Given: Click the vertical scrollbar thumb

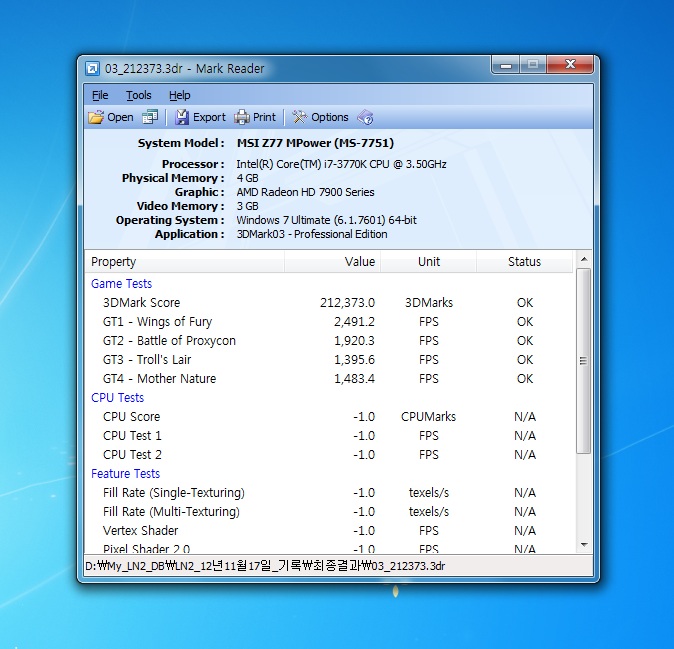Looking at the screenshot, I should [583, 361].
